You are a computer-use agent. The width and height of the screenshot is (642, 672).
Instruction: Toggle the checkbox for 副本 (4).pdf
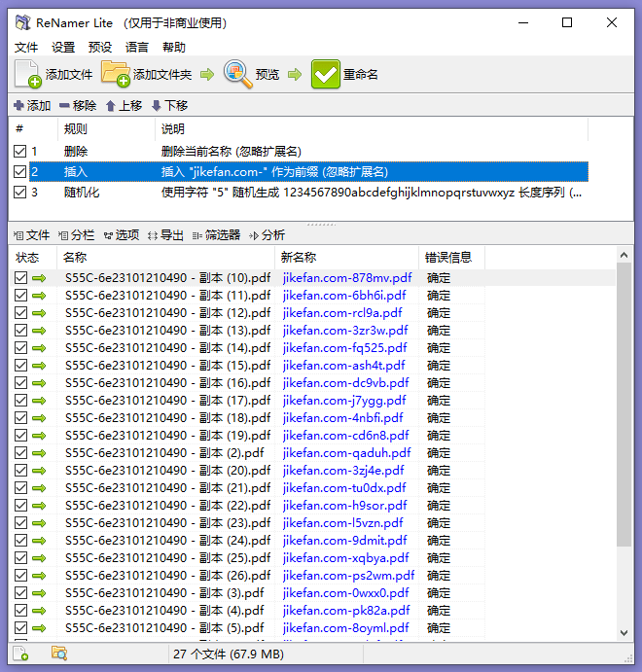(20, 611)
